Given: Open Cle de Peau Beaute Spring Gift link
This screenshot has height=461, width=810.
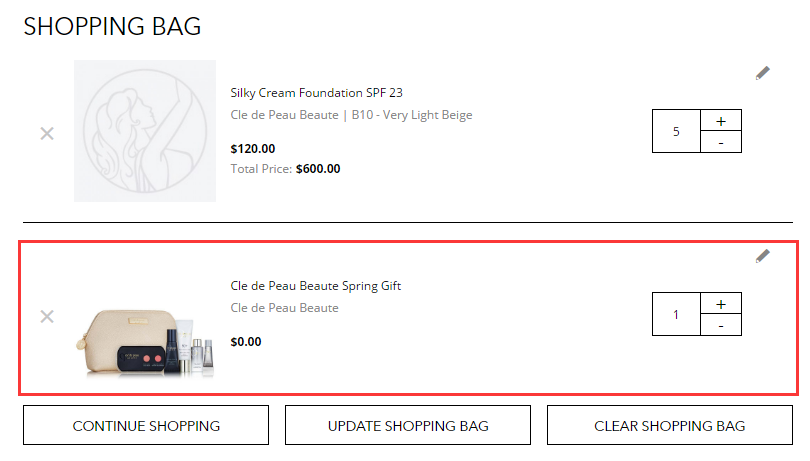Looking at the screenshot, I should click(316, 286).
